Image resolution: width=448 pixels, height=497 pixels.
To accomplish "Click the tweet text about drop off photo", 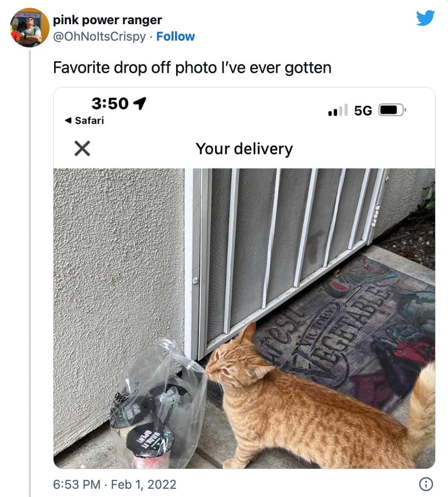I will [192, 67].
